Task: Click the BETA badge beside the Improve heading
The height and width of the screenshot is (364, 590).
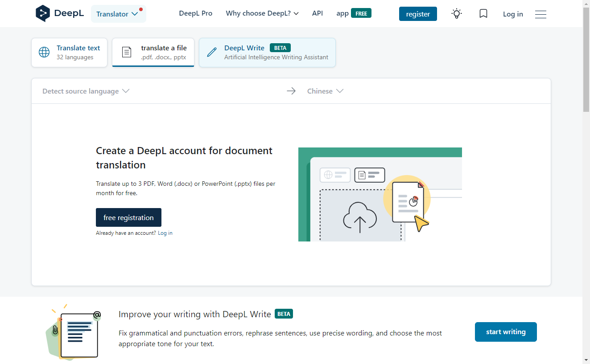Action: point(284,314)
